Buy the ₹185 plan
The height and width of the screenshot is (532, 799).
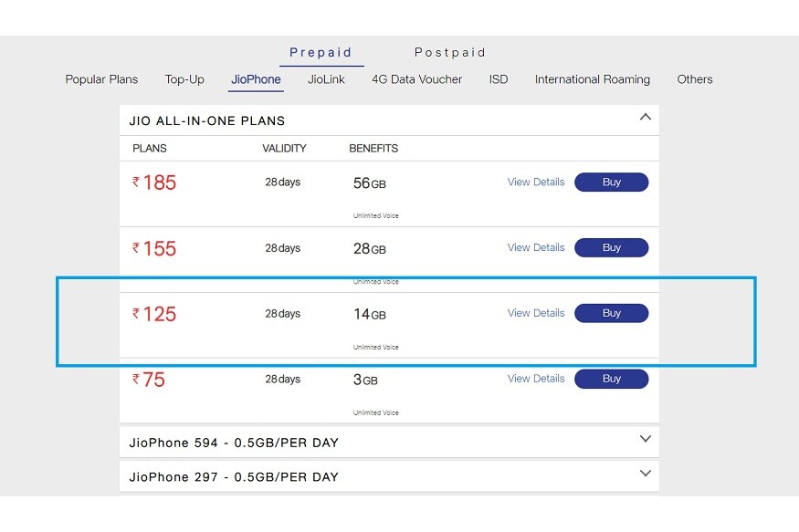pos(612,183)
